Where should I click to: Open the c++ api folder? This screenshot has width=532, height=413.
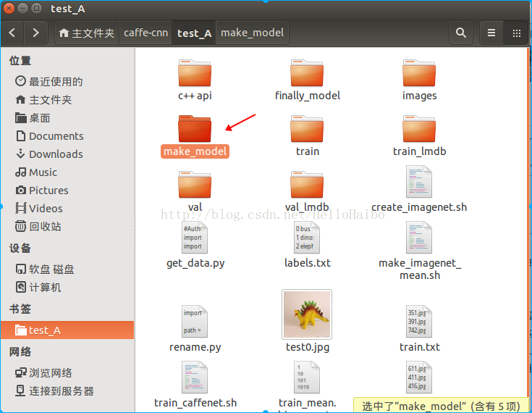point(195,73)
